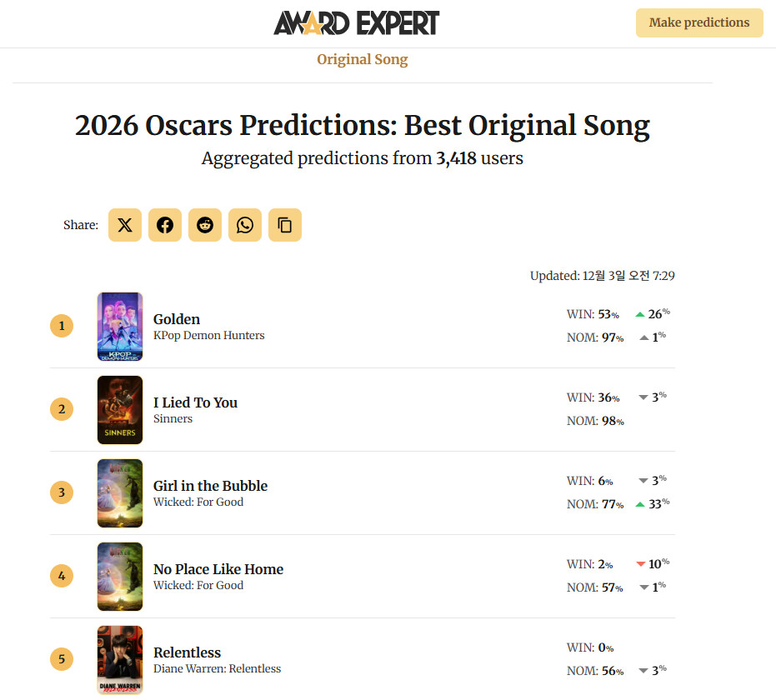Open the Original Song category tab
This screenshot has width=776, height=700.
(x=363, y=59)
